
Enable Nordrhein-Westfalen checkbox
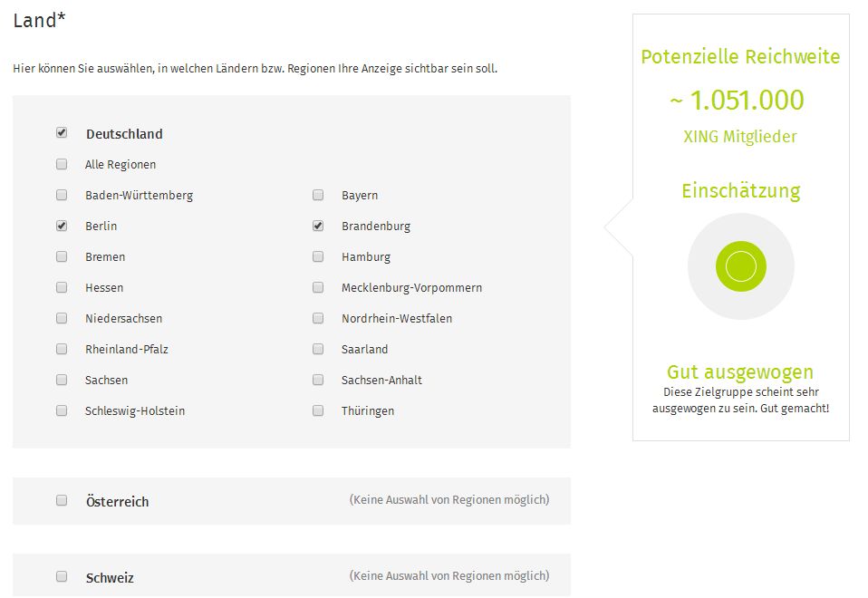coord(318,318)
